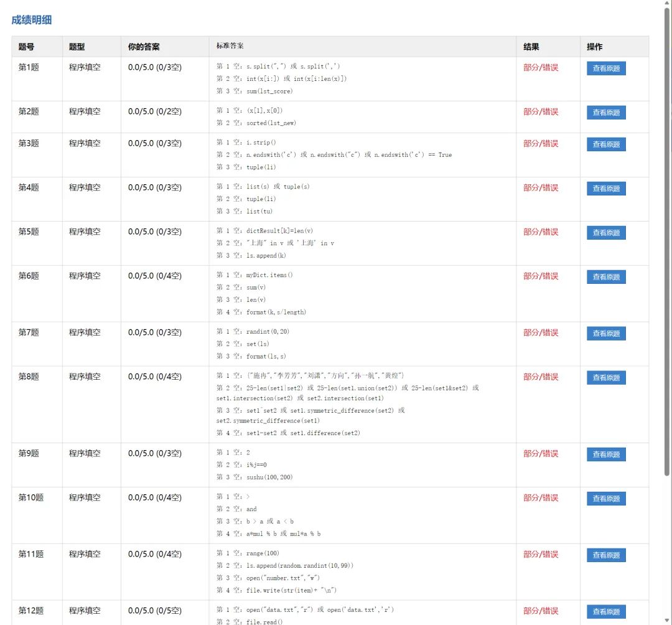Click answer text dictResult[k]=len(v)
This screenshot has height=625, width=672.
pyautogui.click(x=280, y=230)
